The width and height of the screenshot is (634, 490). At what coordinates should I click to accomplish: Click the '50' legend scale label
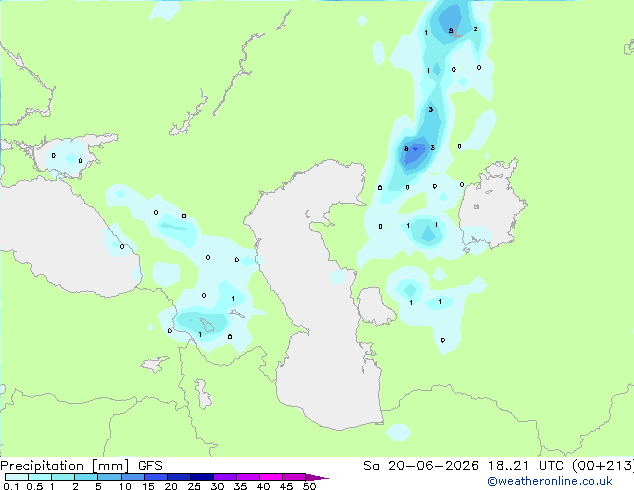click(309, 486)
